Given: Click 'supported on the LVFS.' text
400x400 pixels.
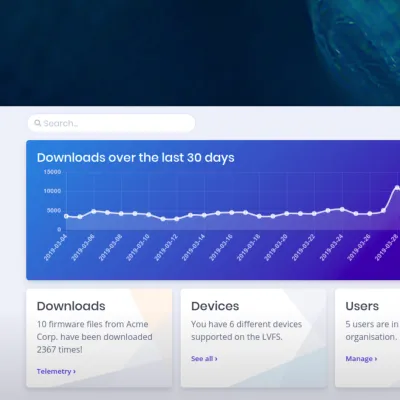Looking at the screenshot, I should (x=237, y=337).
